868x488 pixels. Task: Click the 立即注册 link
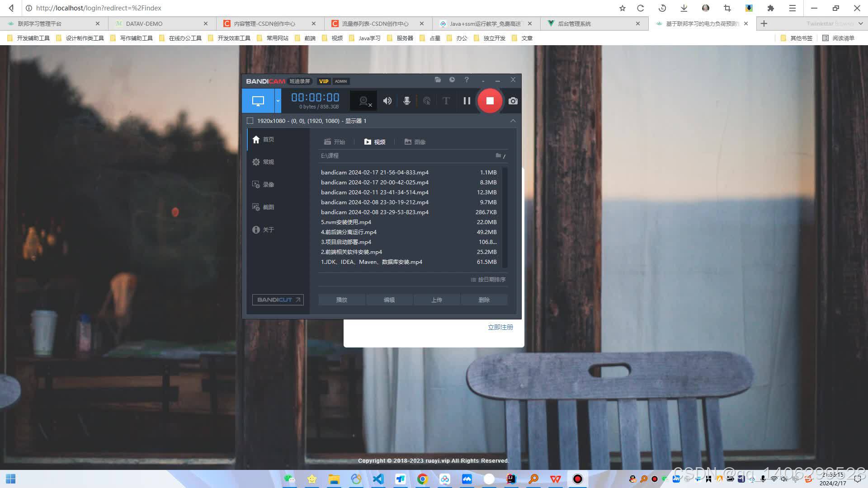[500, 327]
